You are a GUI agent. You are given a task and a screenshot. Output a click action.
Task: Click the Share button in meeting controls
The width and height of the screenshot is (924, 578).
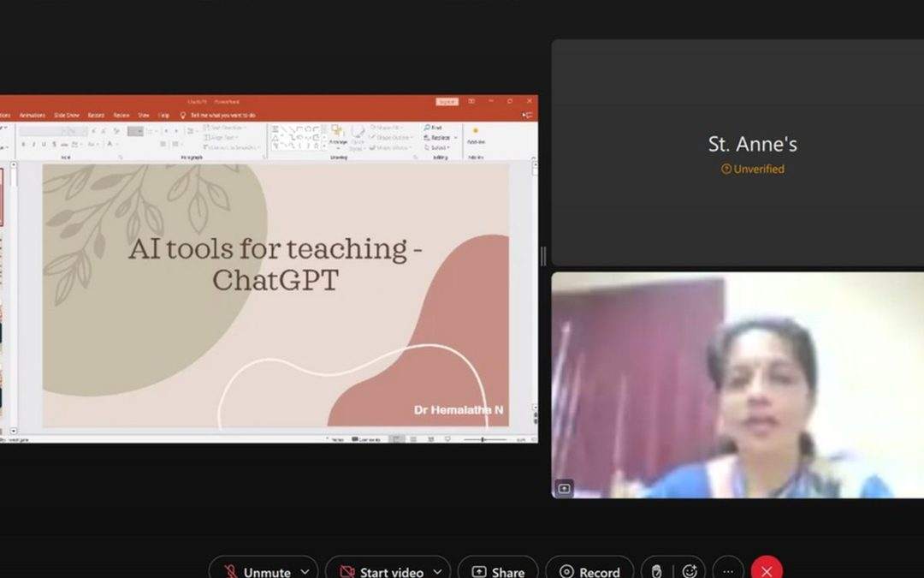point(497,570)
